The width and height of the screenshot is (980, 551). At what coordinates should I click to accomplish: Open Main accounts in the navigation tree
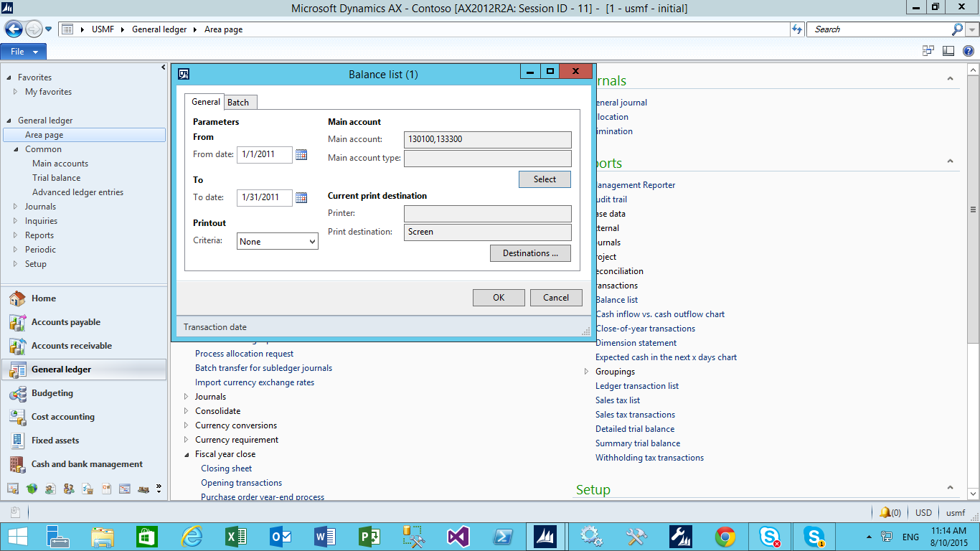60,164
